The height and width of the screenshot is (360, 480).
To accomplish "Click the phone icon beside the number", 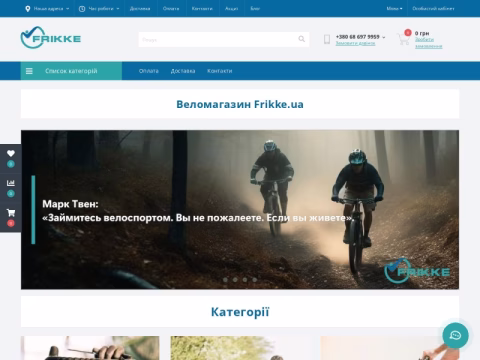I will [327, 39].
